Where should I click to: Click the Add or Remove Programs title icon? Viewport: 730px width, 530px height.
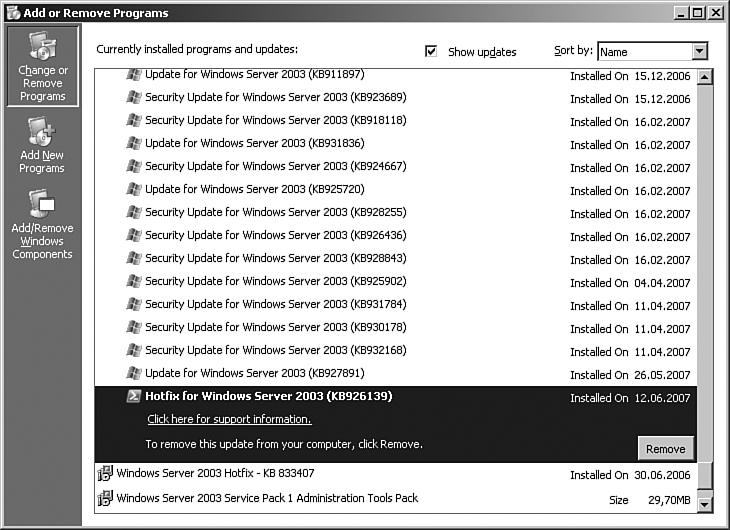tap(14, 13)
